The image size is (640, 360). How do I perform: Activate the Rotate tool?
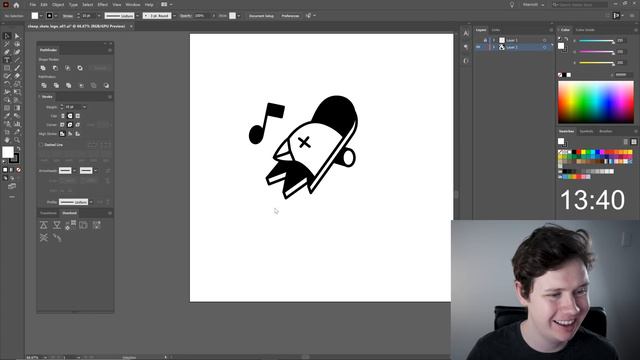click(7, 84)
